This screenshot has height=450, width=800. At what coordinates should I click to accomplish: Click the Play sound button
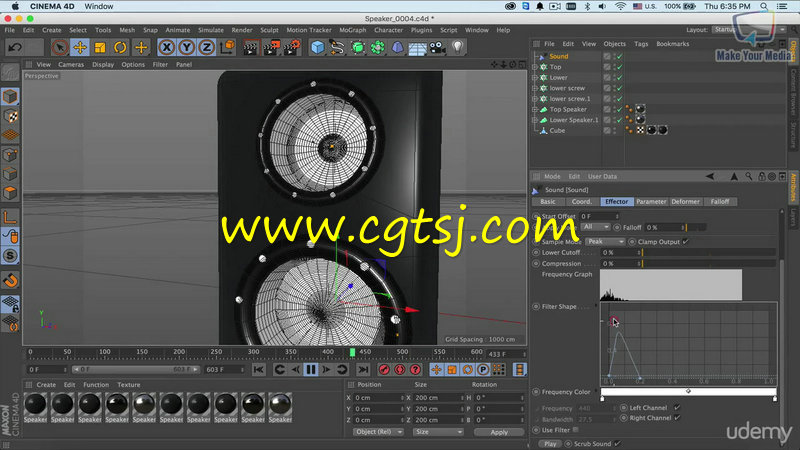click(x=550, y=444)
